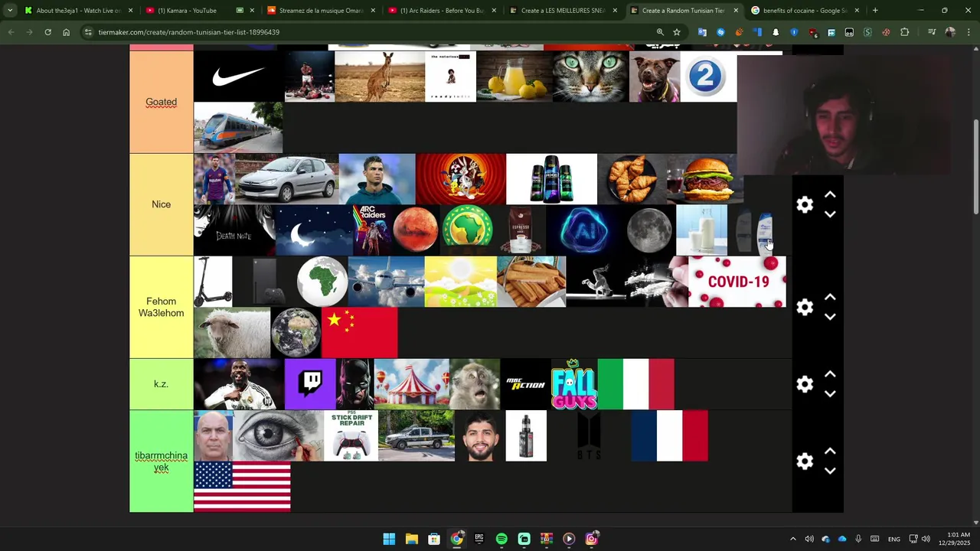Select the Death Note image
The width and height of the screenshot is (980, 551).
tap(234, 230)
